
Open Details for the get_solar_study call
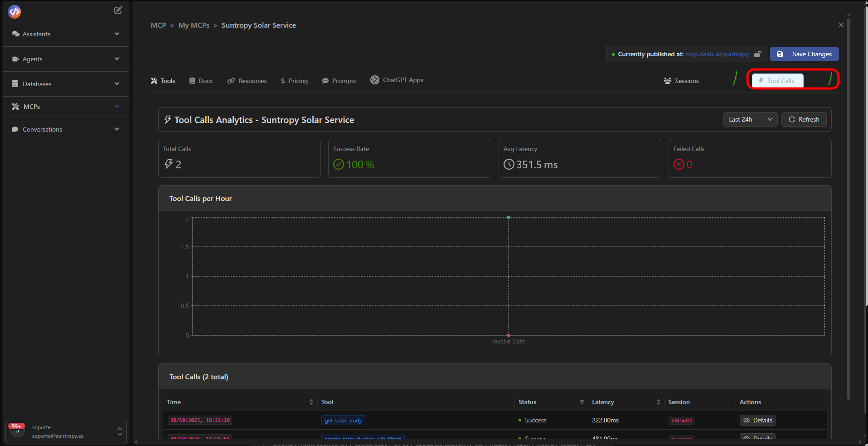757,420
